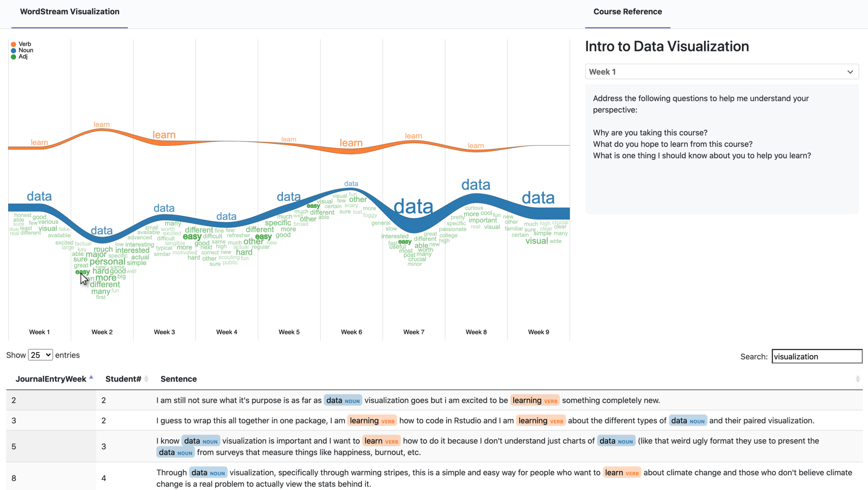868x490 pixels.
Task: Switch to the WordStream Visualization tab
Action: pyautogui.click(x=69, y=12)
